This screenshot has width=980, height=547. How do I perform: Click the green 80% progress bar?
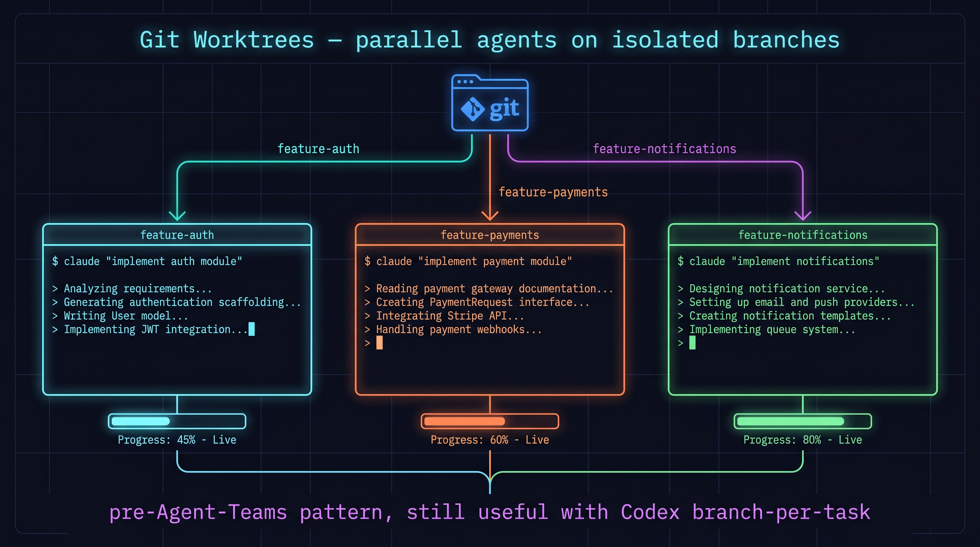(803, 421)
